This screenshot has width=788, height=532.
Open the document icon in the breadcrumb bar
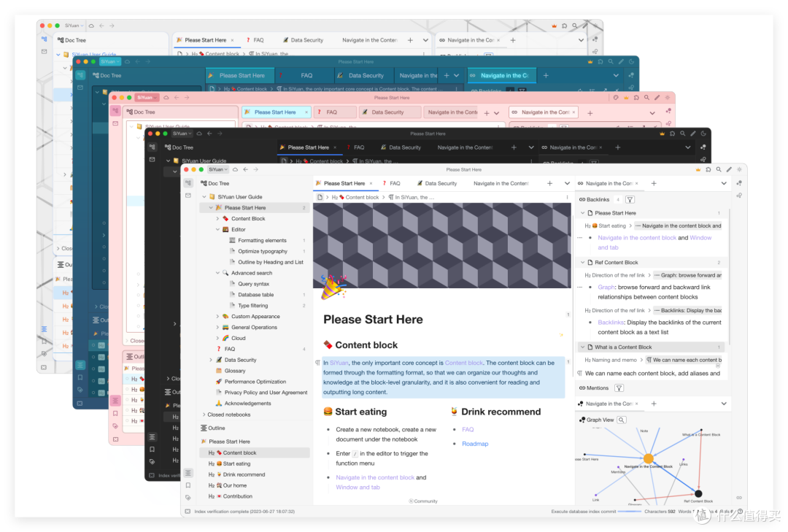[x=320, y=197]
